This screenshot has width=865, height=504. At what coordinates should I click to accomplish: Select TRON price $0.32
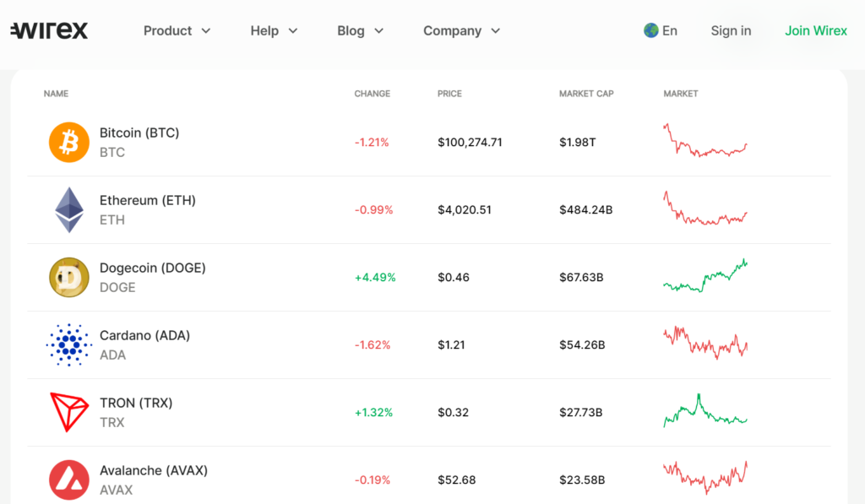tap(453, 413)
